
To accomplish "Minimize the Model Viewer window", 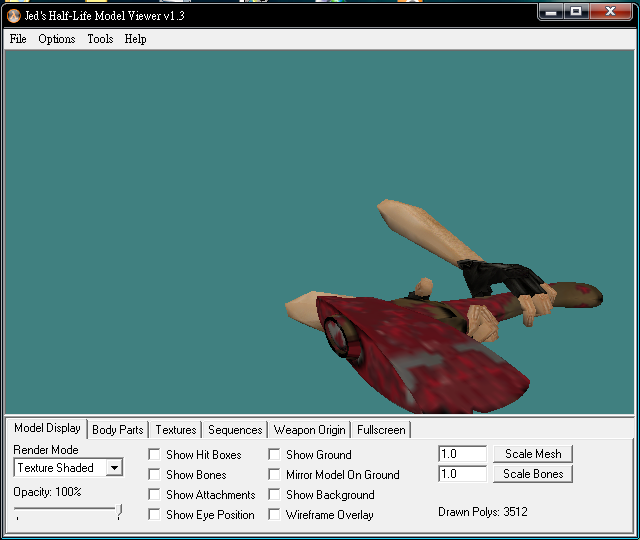I will tap(551, 12).
